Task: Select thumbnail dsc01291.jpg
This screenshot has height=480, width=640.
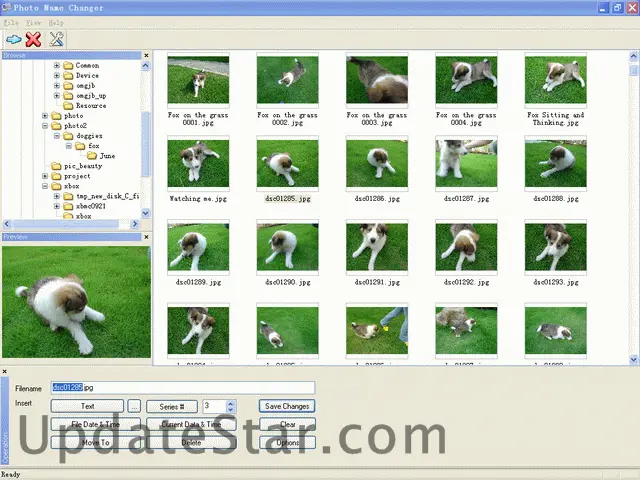Action: coord(377,247)
